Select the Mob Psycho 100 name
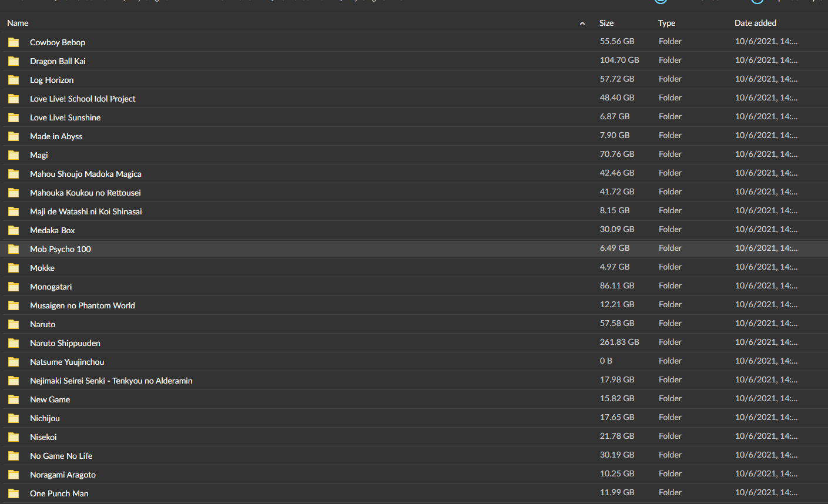828x504 pixels. (x=61, y=249)
